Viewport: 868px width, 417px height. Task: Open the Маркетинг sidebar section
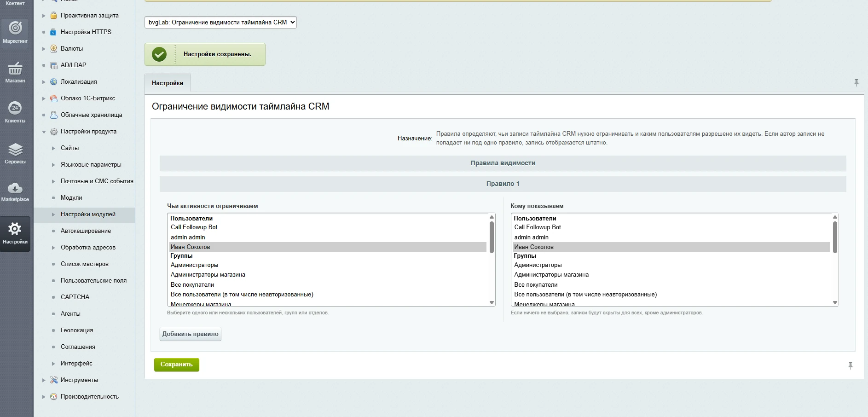pyautogui.click(x=15, y=32)
